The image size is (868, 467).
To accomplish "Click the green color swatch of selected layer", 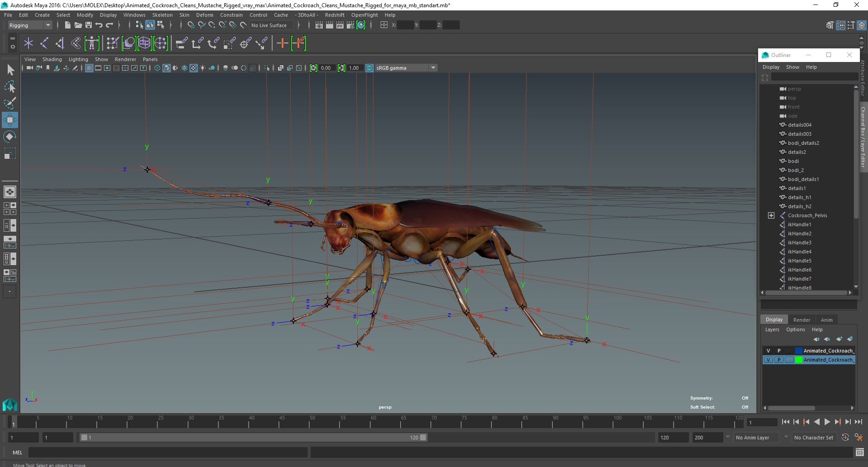I will point(798,360).
